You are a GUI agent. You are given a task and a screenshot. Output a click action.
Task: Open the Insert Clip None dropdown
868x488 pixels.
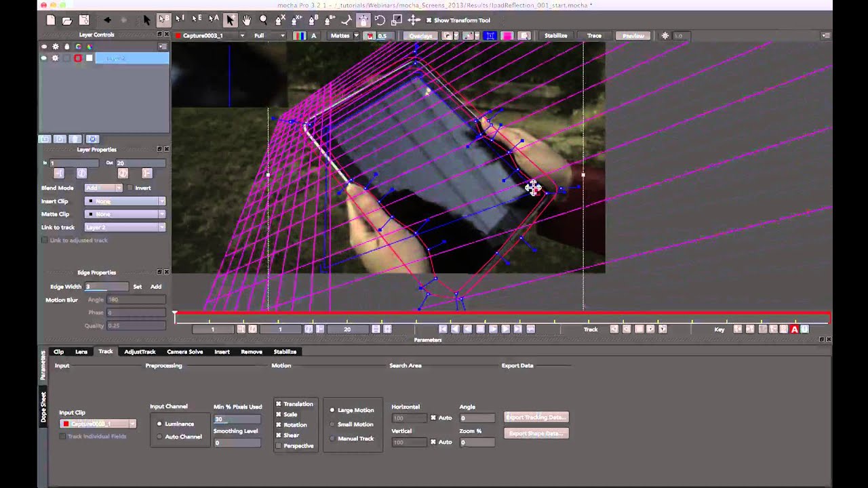click(x=125, y=201)
